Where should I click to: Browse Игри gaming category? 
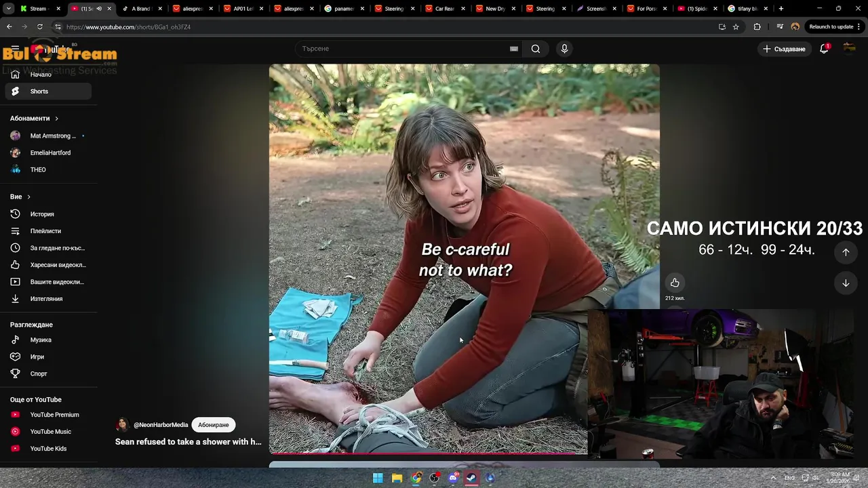pyautogui.click(x=48, y=357)
